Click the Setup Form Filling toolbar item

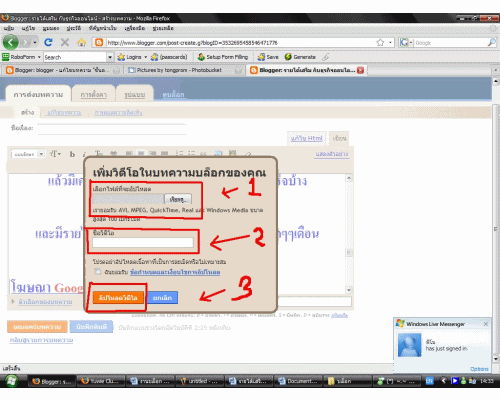[223, 57]
